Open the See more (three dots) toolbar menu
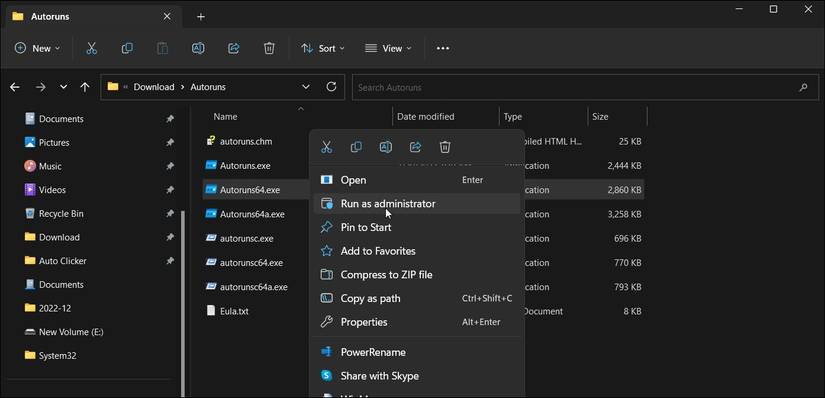 point(443,48)
